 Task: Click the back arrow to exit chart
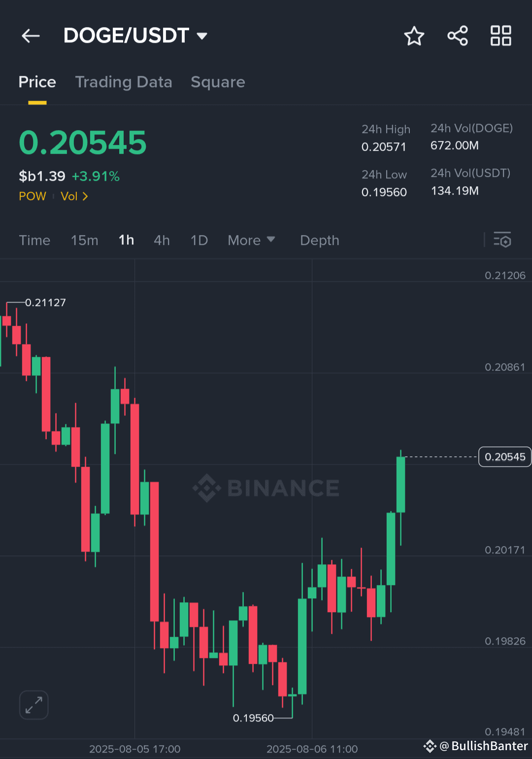coord(31,35)
